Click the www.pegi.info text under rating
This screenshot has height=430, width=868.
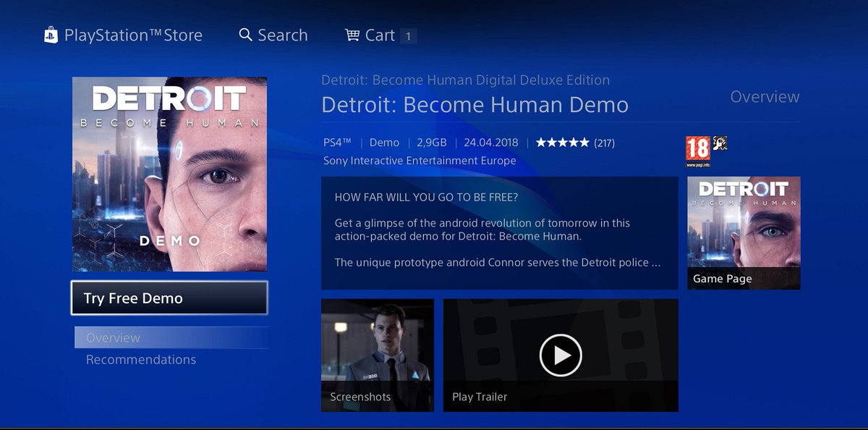[x=697, y=165]
